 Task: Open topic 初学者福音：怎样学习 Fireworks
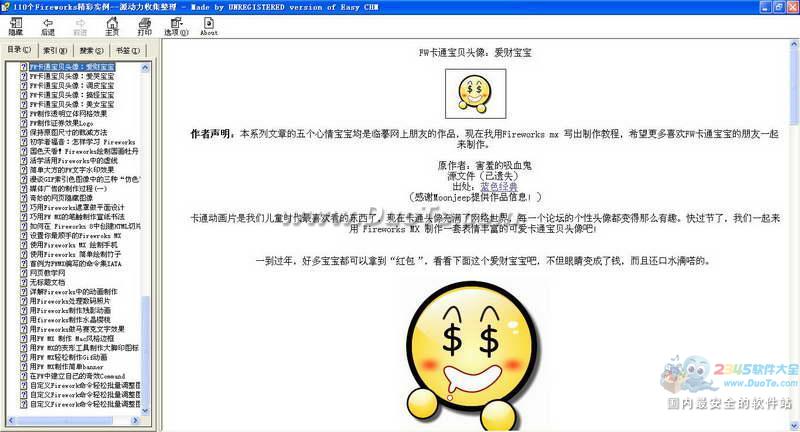click(82, 142)
